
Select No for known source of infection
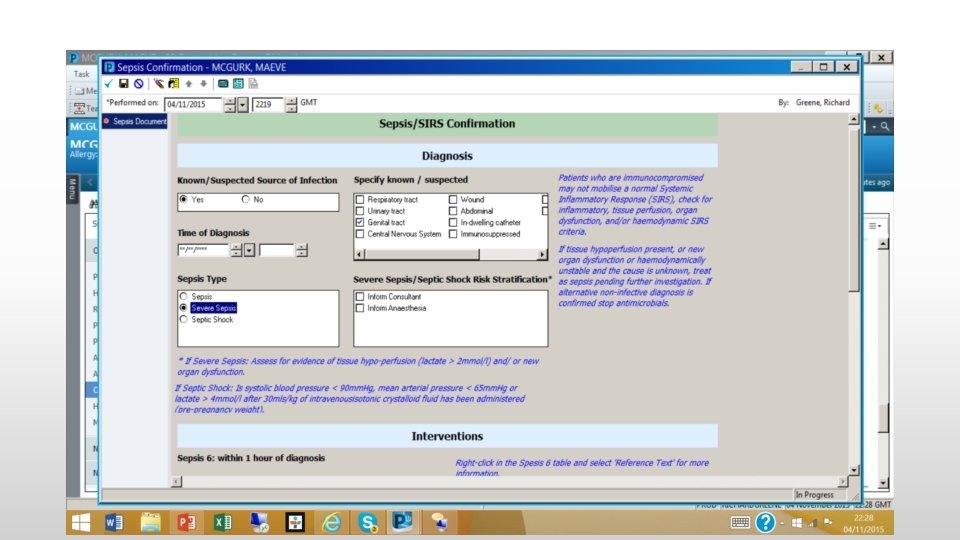(246, 200)
